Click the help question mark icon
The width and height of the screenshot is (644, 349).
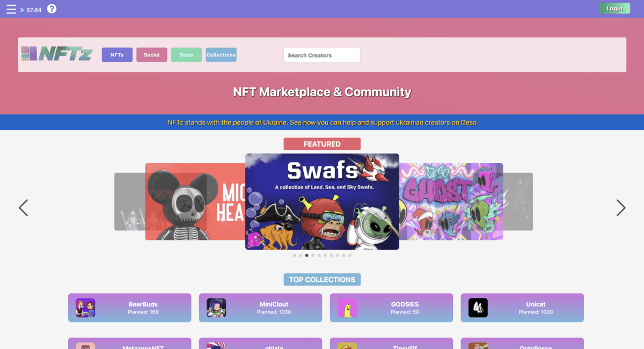point(52,8)
